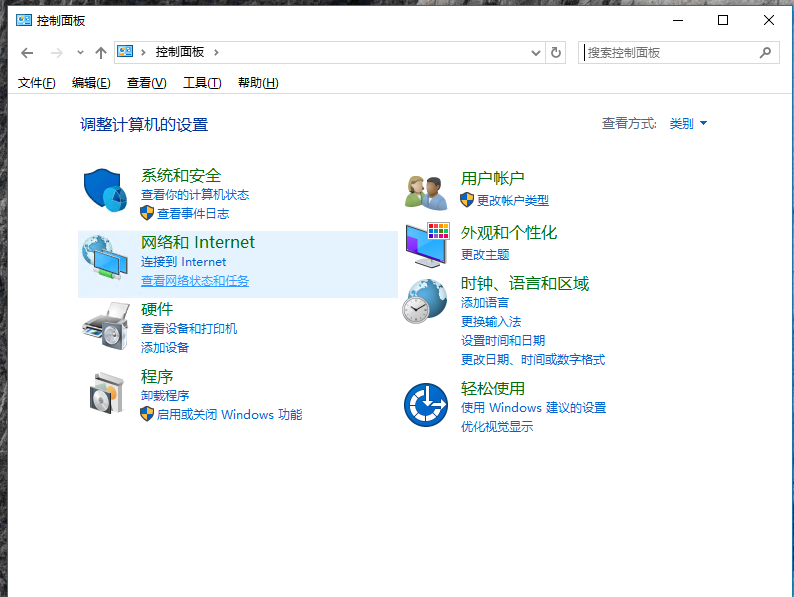The image size is (794, 597).
Task: Expand the chevron after 控制面板 in address bar
Action: point(216,52)
